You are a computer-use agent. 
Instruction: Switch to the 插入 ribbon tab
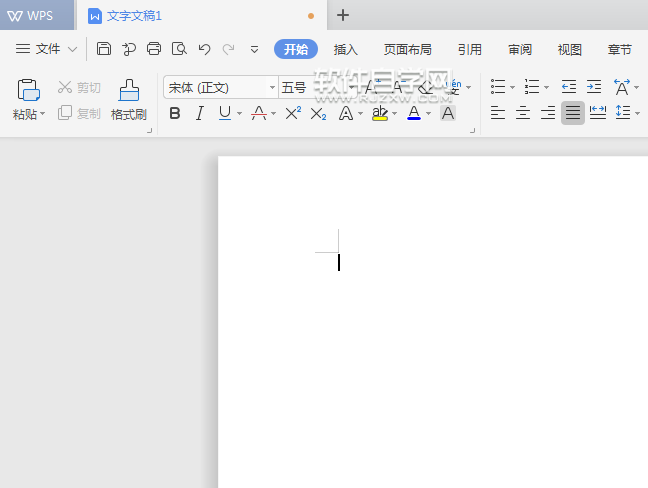point(345,49)
